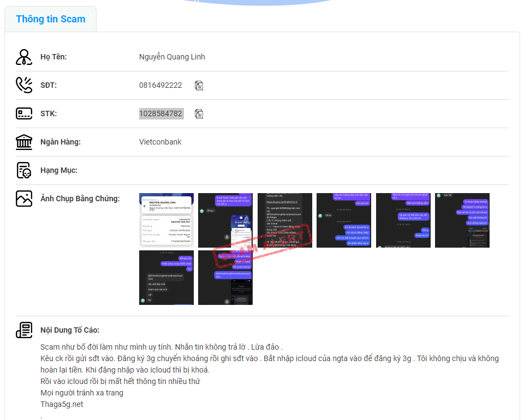This screenshot has height=420, width=530.
Task: Click the report icon beside Nội Dung Tố Cáo
Action: (x=24, y=330)
